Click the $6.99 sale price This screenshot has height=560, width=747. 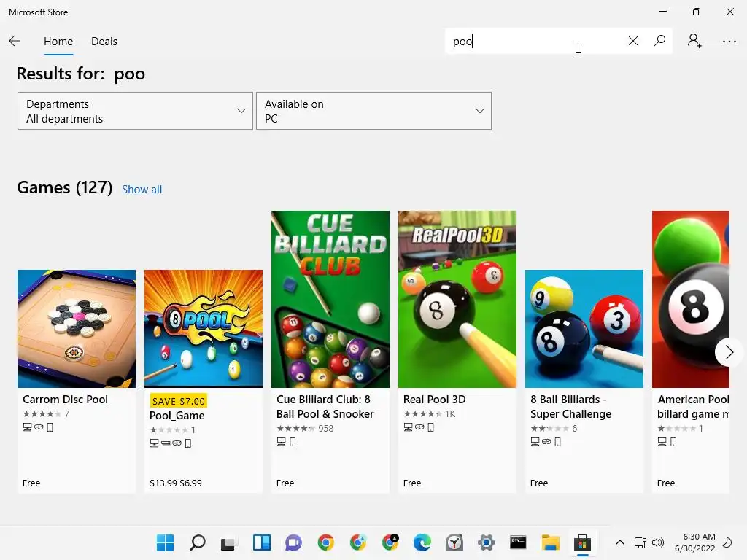(x=190, y=483)
